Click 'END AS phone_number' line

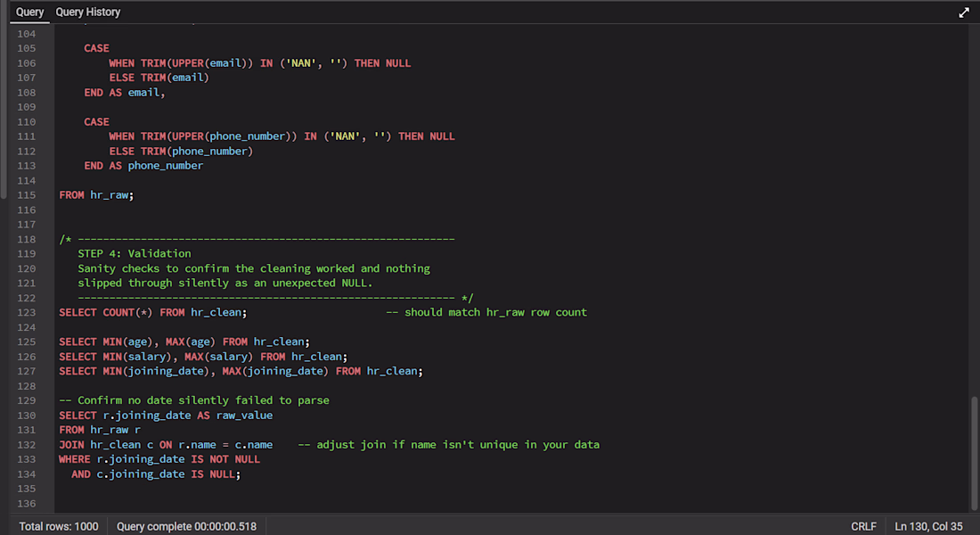[x=143, y=166]
